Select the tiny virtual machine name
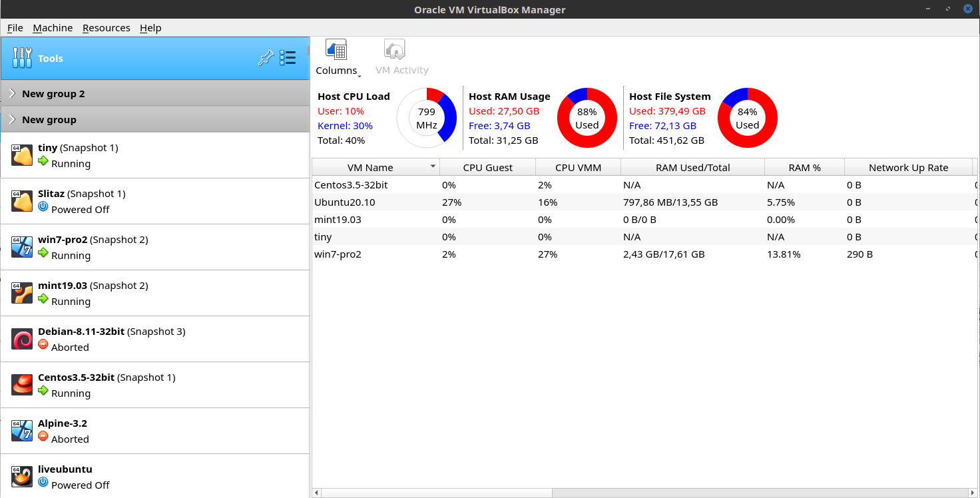 tap(47, 148)
